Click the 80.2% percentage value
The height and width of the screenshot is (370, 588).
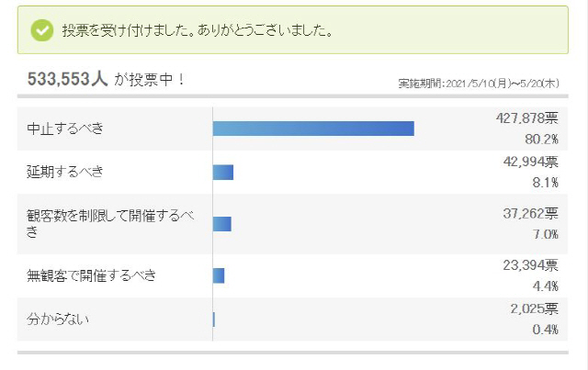coord(541,139)
